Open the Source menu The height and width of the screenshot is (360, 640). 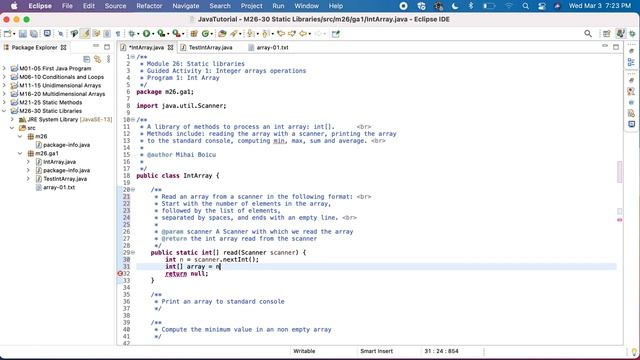coord(116,6)
